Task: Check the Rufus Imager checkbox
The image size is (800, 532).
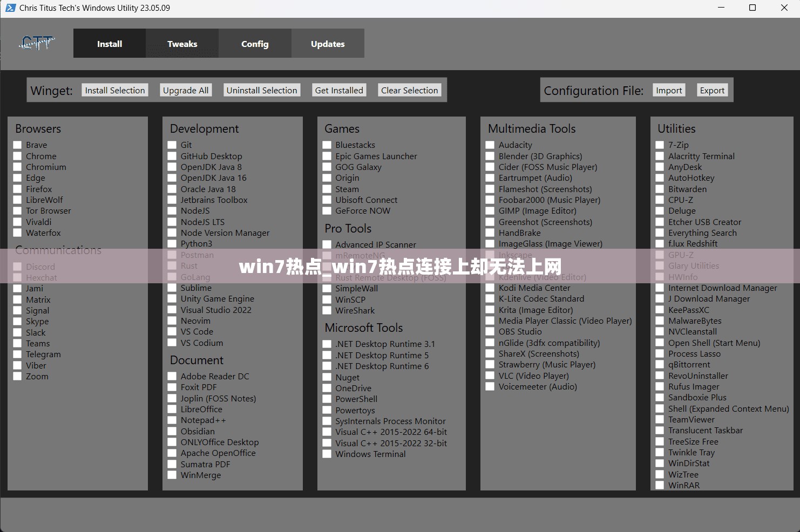Action: 660,387
